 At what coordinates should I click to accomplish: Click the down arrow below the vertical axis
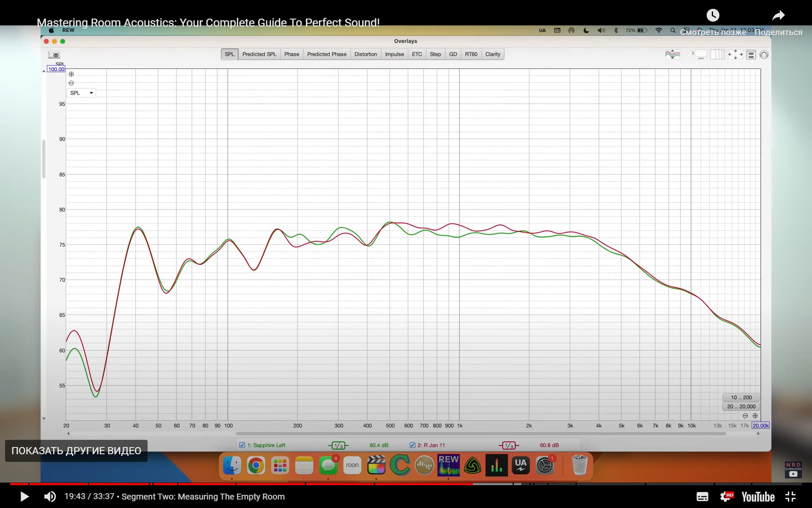click(44, 418)
